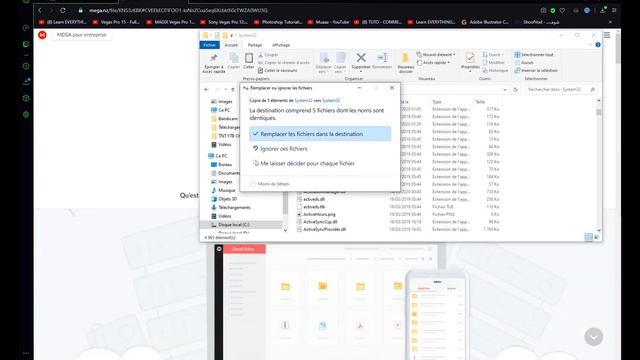The image size is (640, 360).
Task: Click browser back arrow
Action: pyautogui.click(x=40, y=10)
